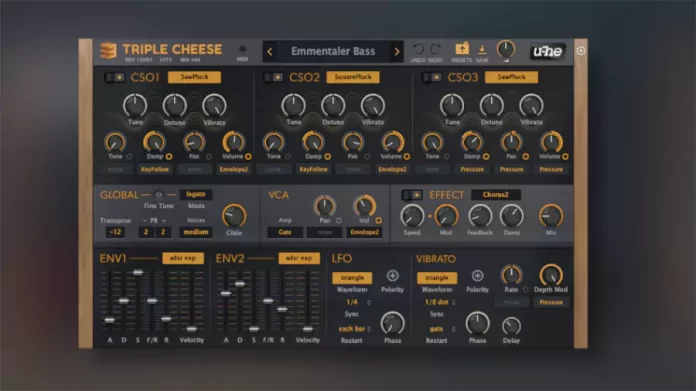Click CSO1 Volume Envelope2 source button

coord(234,170)
